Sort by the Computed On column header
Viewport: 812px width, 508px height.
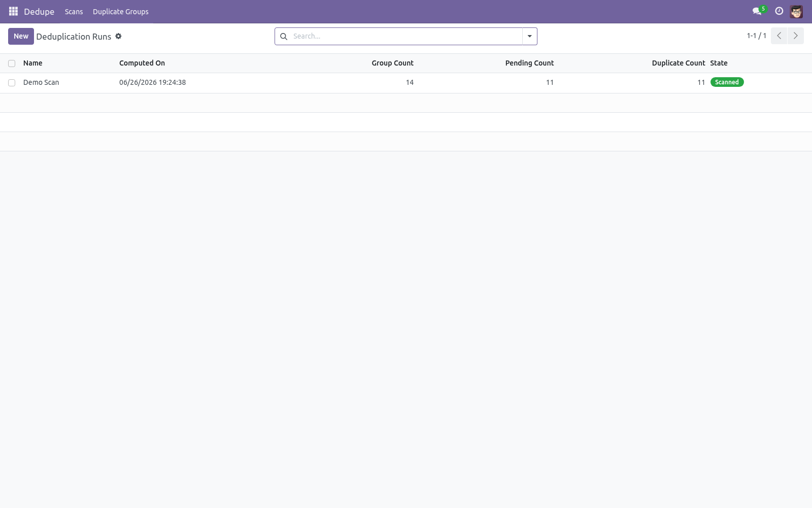point(142,63)
